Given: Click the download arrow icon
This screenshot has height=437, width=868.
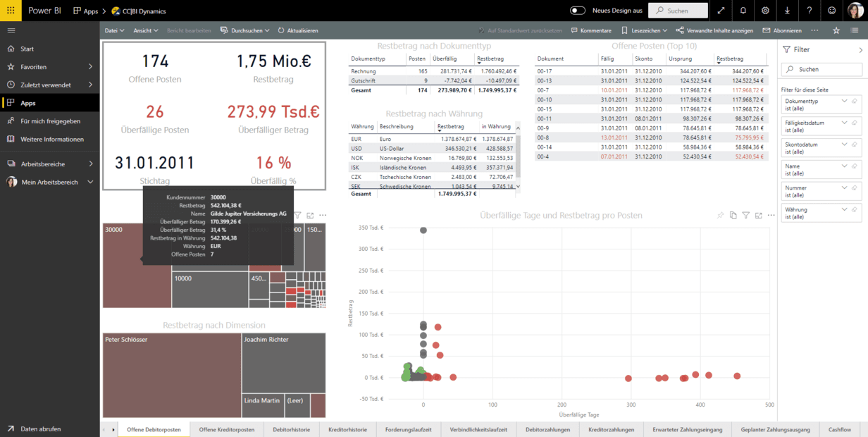Looking at the screenshot, I should point(787,11).
